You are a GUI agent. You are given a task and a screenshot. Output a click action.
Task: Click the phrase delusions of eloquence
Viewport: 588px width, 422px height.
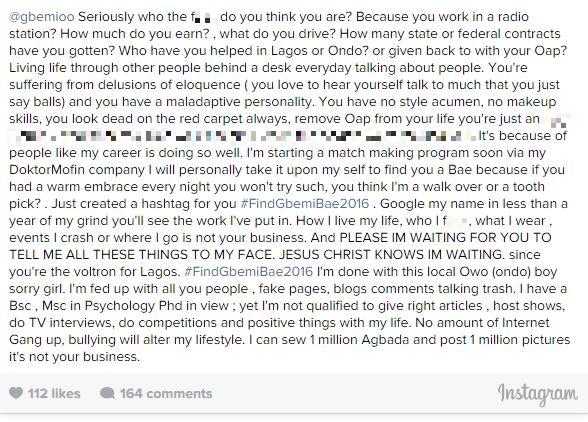169,85
